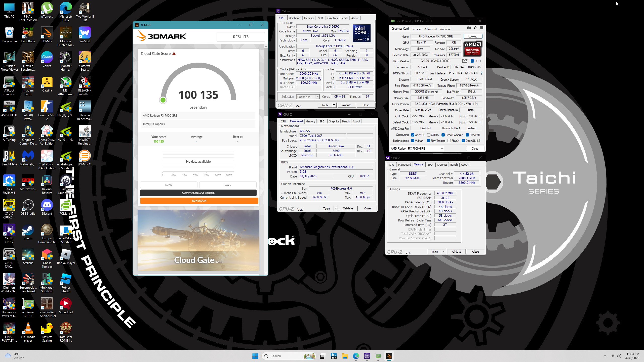Click the Bus Interface question mark icon

tap(481, 73)
